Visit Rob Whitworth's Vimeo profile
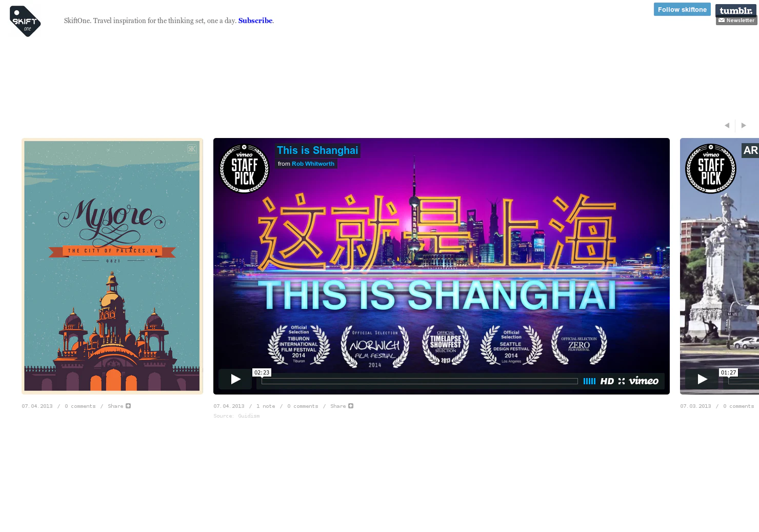This screenshot has width=759, height=532. tap(313, 164)
